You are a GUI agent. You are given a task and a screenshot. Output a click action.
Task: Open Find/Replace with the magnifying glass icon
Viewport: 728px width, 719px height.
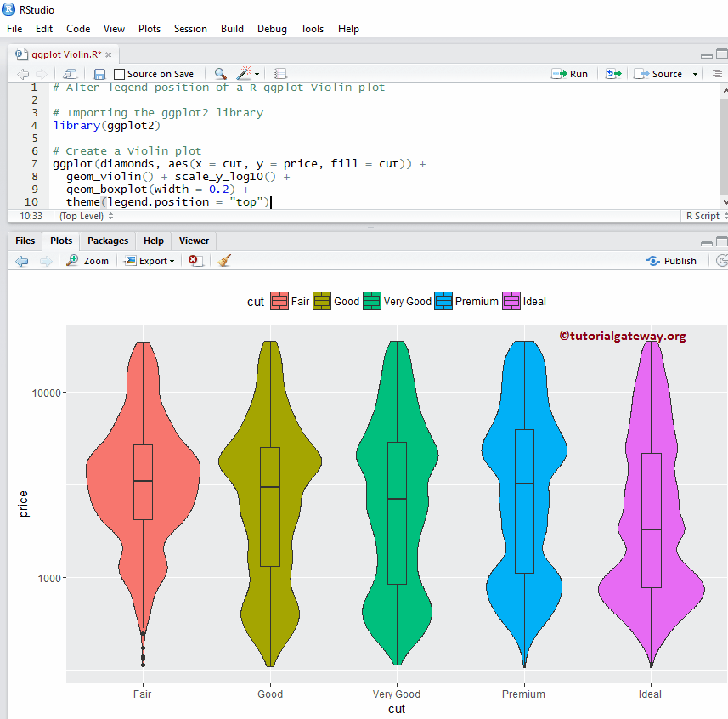click(219, 74)
